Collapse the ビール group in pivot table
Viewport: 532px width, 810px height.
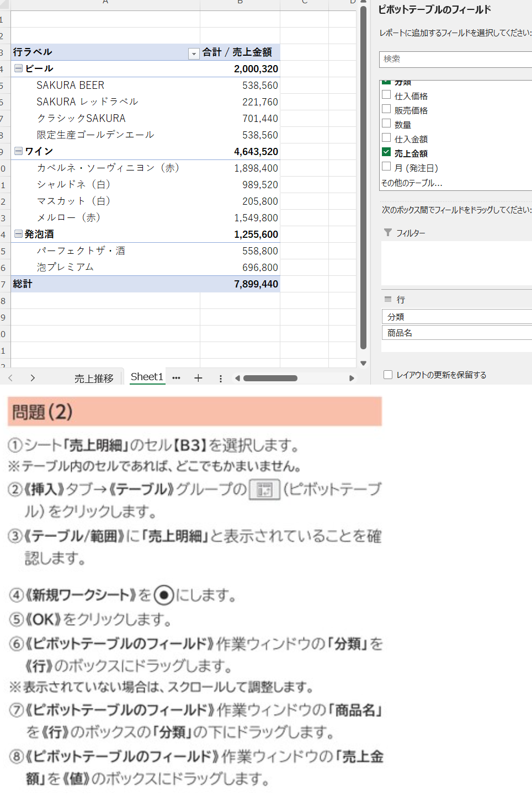click(18, 68)
